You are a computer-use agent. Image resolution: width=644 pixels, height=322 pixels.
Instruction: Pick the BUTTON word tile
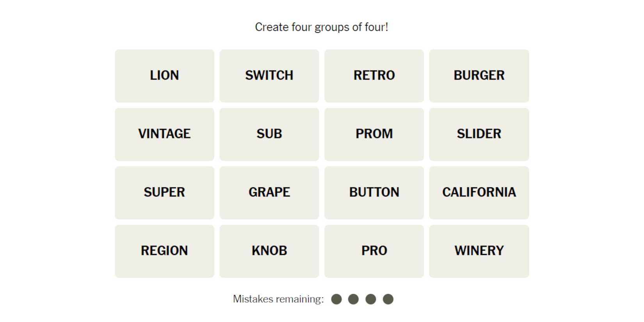click(374, 192)
